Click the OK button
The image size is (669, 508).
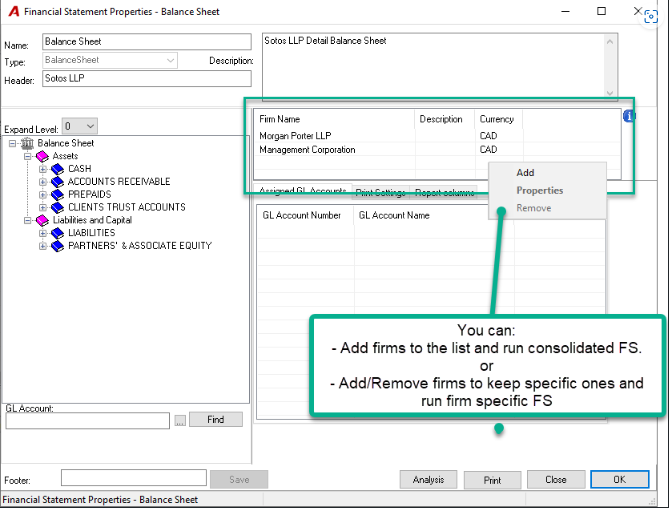pos(620,480)
